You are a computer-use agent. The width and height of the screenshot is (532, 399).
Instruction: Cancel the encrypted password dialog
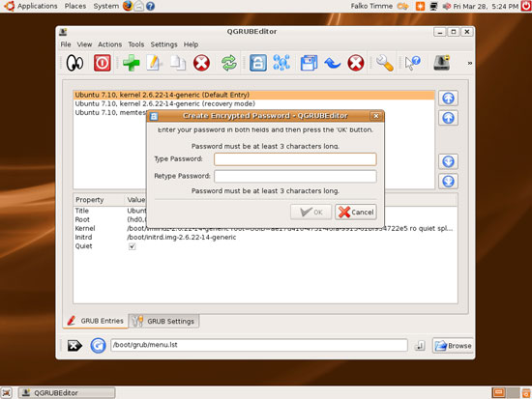click(356, 213)
